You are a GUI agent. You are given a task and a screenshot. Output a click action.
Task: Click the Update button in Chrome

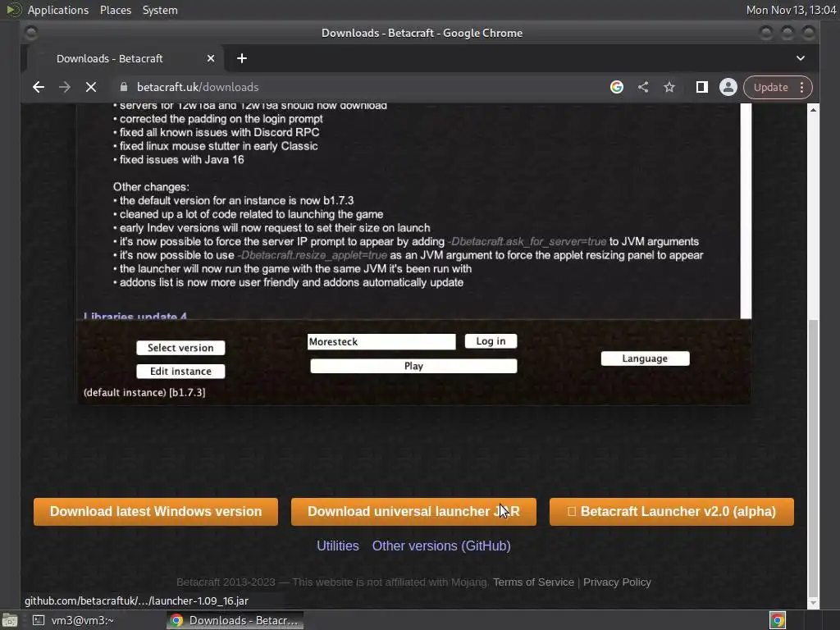point(770,87)
